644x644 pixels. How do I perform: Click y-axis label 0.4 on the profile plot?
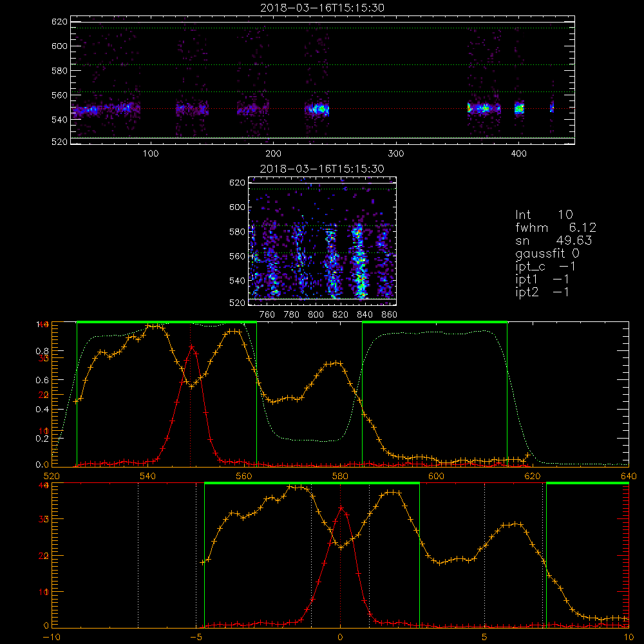tap(43, 410)
